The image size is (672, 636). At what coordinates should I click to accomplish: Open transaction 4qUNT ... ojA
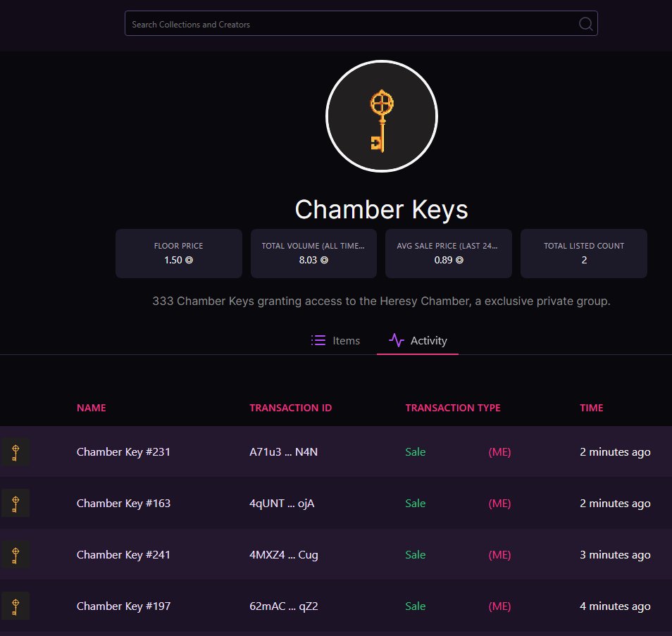tap(282, 504)
